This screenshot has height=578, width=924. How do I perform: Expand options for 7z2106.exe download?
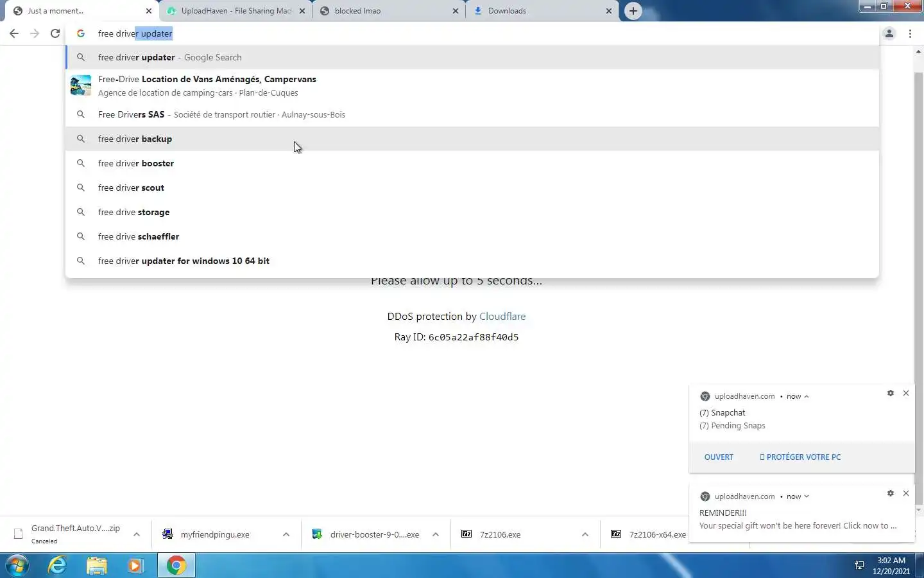tap(585, 534)
